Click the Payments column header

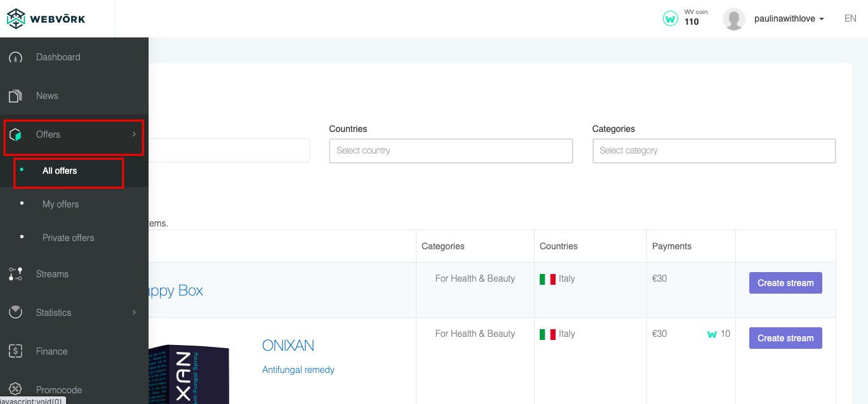coord(672,246)
